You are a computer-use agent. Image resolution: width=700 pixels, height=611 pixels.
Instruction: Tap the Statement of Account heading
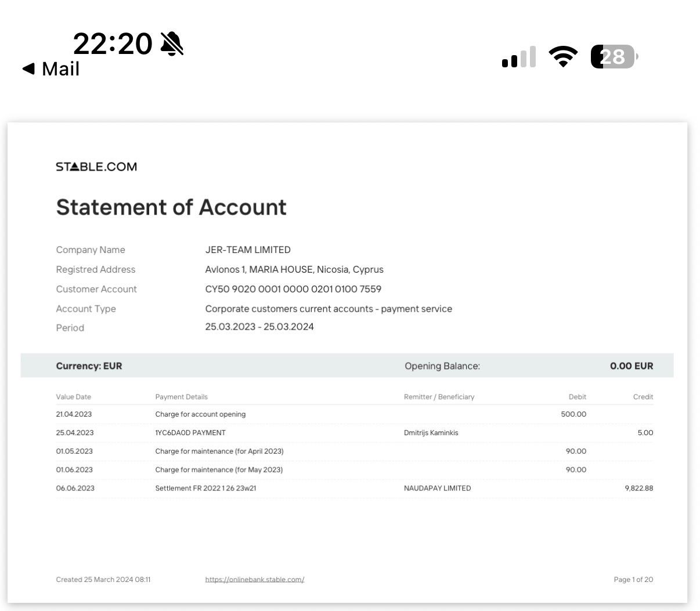171,207
